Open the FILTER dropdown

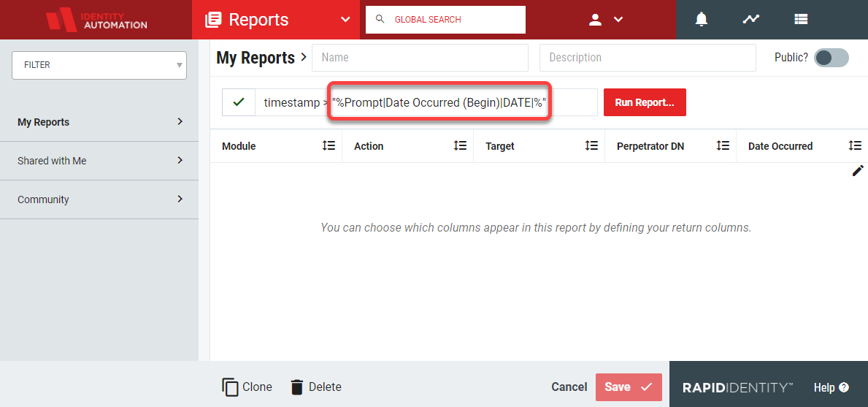coord(99,65)
